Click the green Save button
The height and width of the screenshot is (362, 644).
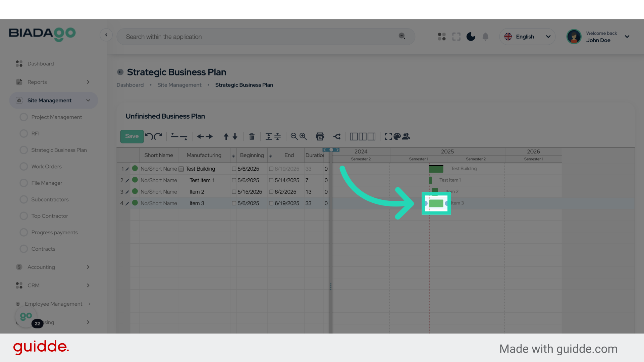click(132, 136)
